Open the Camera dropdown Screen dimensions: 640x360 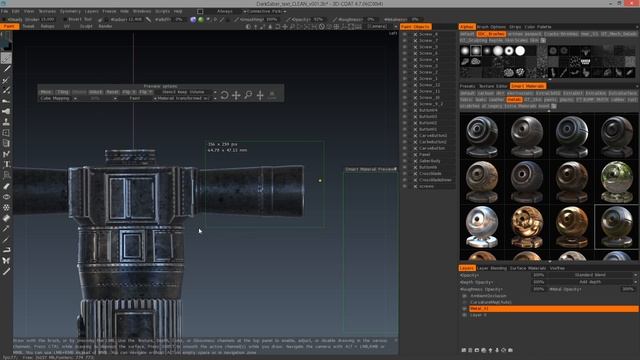point(382,27)
